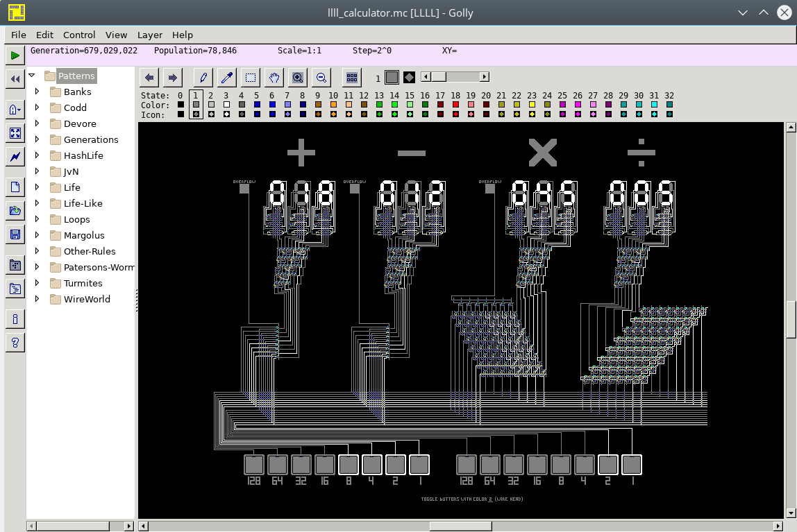797x532 pixels.
Task: Click the save pattern floppy disk icon
Action: point(15,234)
